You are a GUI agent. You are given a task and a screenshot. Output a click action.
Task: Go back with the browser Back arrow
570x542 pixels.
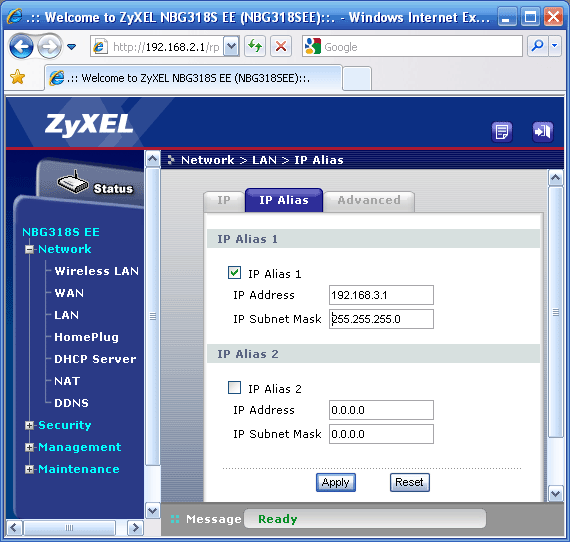pyautogui.click(x=21, y=46)
